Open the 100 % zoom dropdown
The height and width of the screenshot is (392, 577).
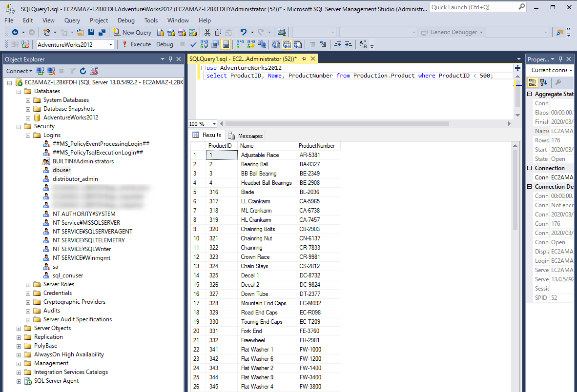[x=214, y=124]
